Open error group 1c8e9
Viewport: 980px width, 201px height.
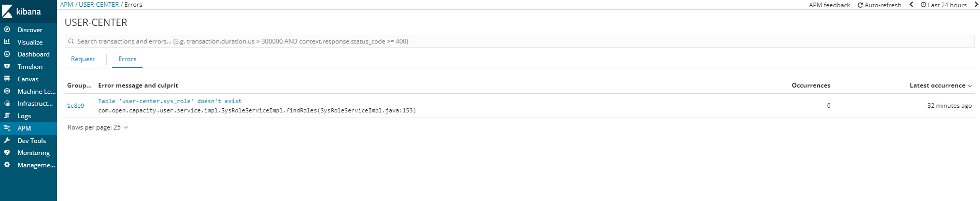point(76,106)
